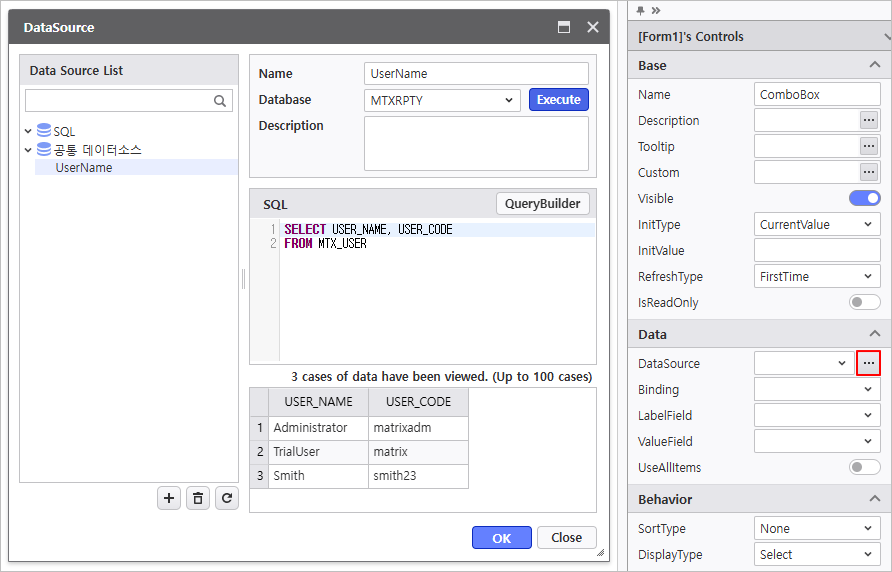Open the LabelField dropdown
The width and height of the screenshot is (892, 572).
click(817, 415)
